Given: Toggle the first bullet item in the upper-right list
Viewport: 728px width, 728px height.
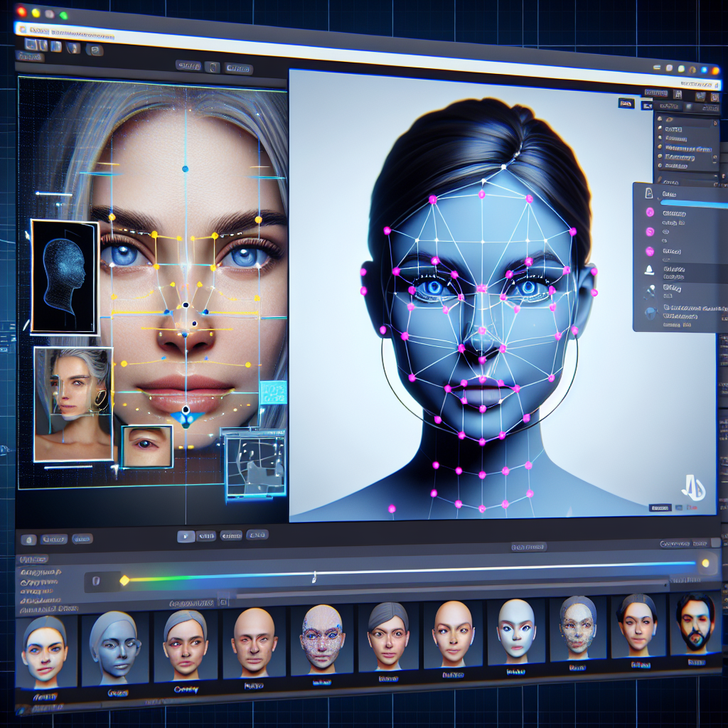Looking at the screenshot, I should point(660,119).
